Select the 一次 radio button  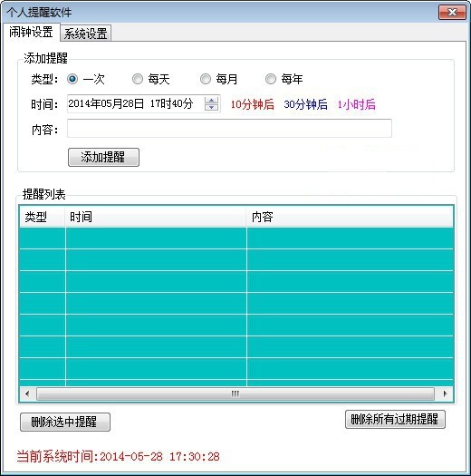[72, 79]
